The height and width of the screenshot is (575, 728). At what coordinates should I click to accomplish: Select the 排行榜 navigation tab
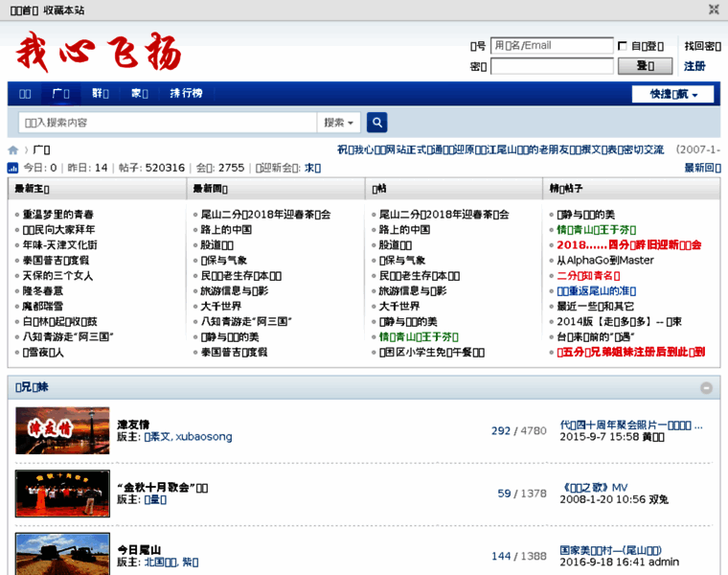tap(186, 93)
